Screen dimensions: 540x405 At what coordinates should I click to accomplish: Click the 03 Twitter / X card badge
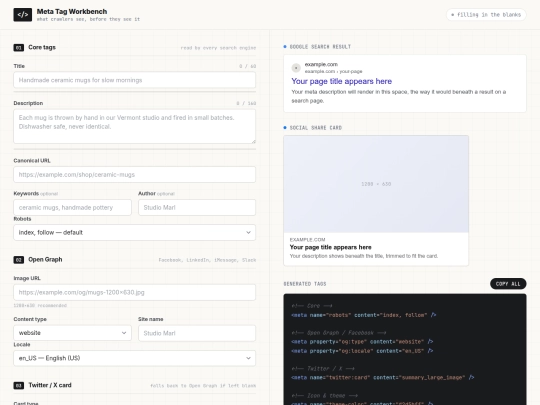[x=19, y=385]
